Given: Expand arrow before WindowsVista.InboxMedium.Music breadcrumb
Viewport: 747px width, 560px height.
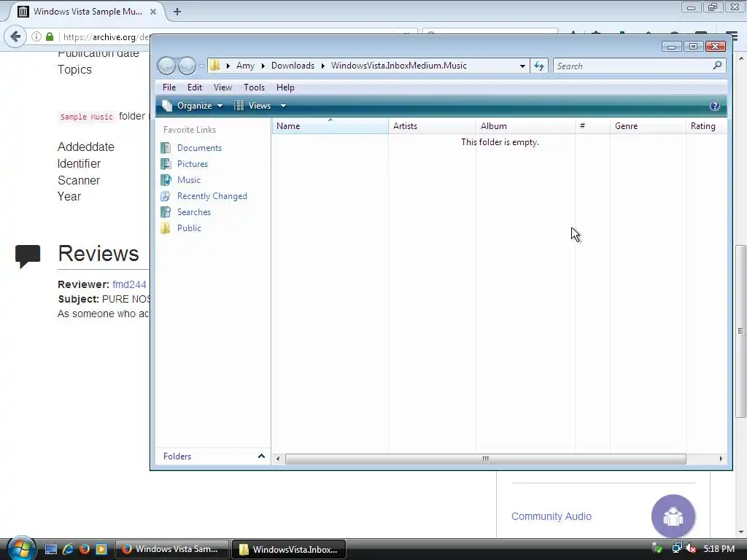Looking at the screenshot, I should (x=323, y=66).
